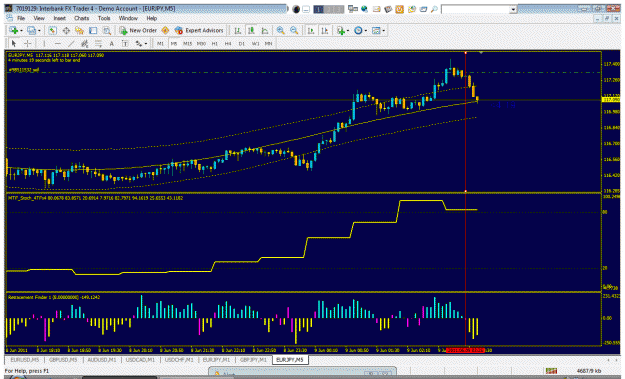Set timeframe to M1
This screenshot has height=379, width=625.
pyautogui.click(x=160, y=43)
